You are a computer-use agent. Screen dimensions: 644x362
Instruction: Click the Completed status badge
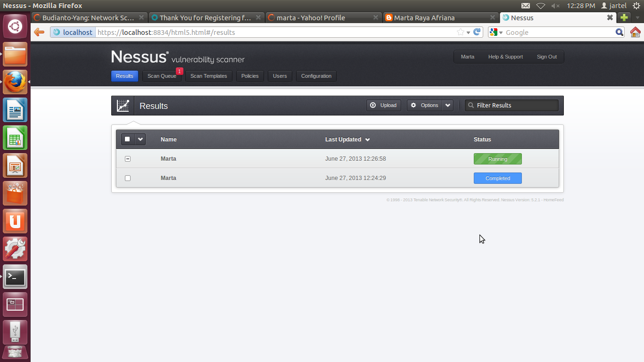(498, 178)
